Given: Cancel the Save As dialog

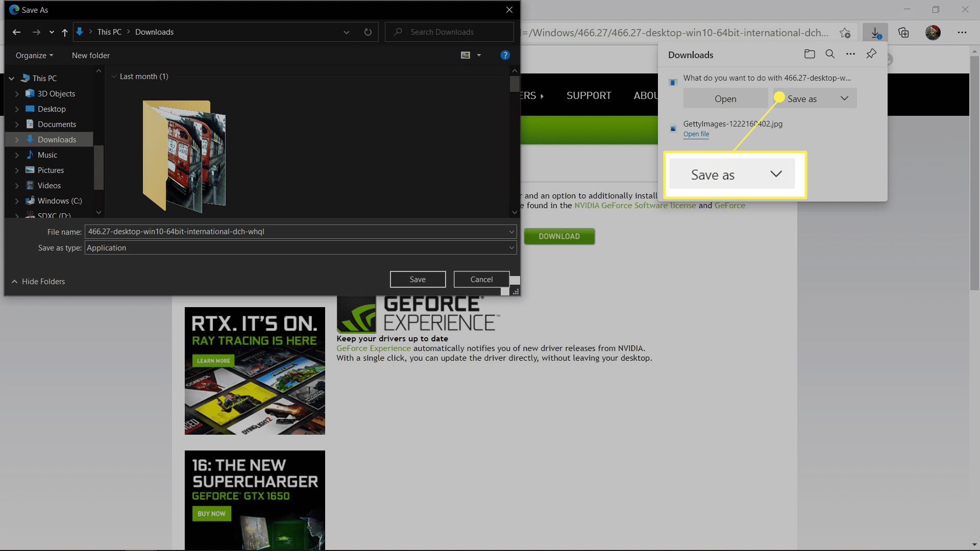Looking at the screenshot, I should 481,280.
